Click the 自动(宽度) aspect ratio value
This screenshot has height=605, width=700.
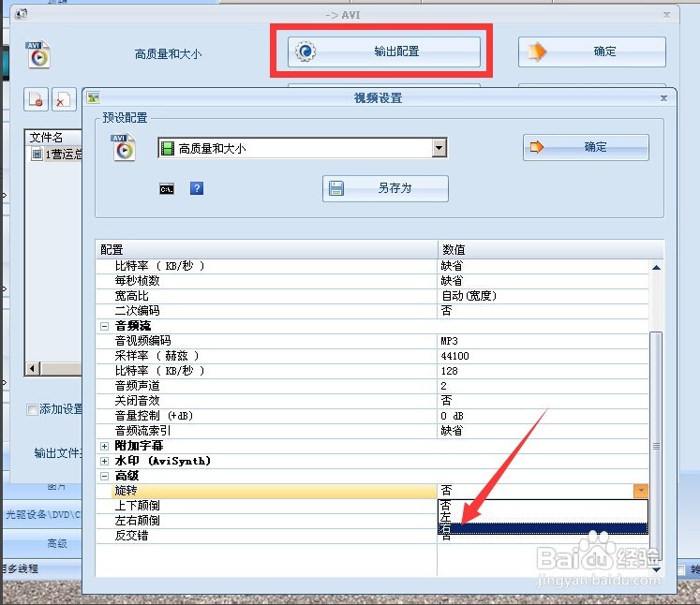[x=469, y=296]
